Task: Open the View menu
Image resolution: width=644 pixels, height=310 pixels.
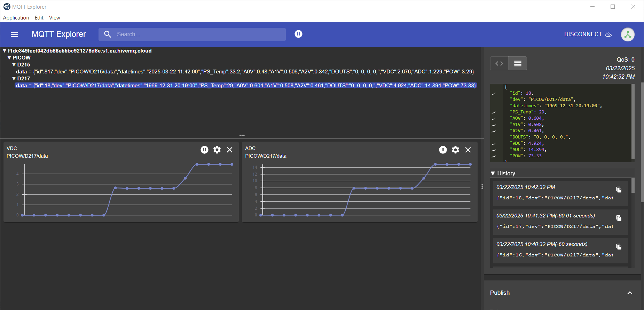Action: point(54,18)
